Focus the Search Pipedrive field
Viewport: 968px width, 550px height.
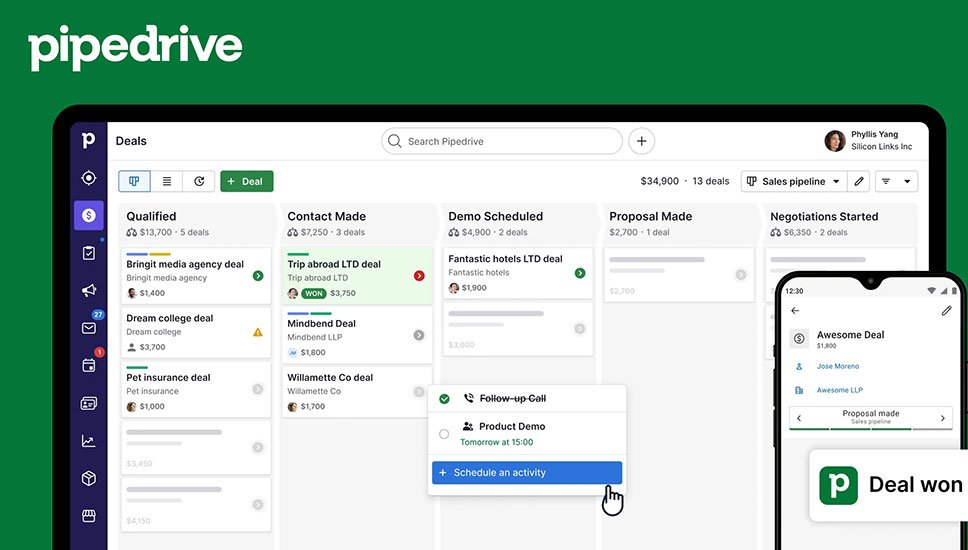pos(501,141)
